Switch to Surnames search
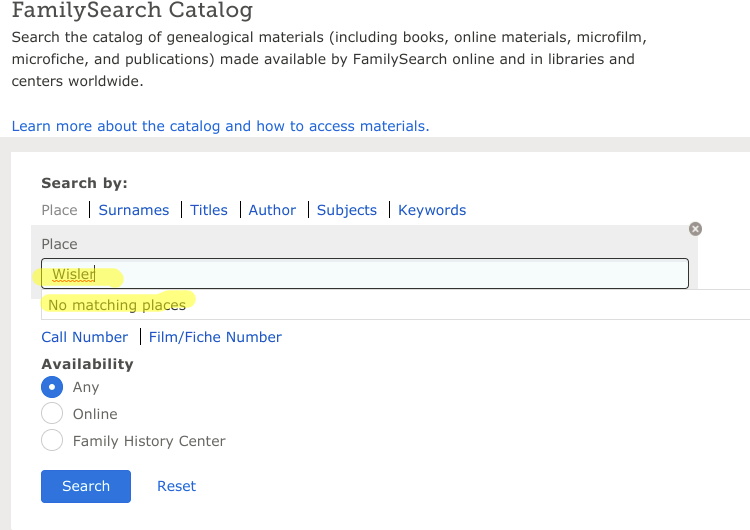This screenshot has height=530, width=750. pyautogui.click(x=134, y=210)
